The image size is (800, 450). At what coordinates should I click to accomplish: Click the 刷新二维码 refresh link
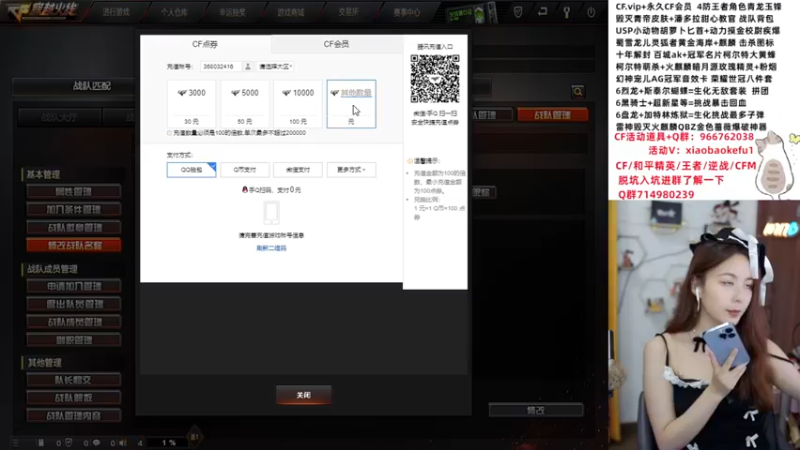coord(271,248)
